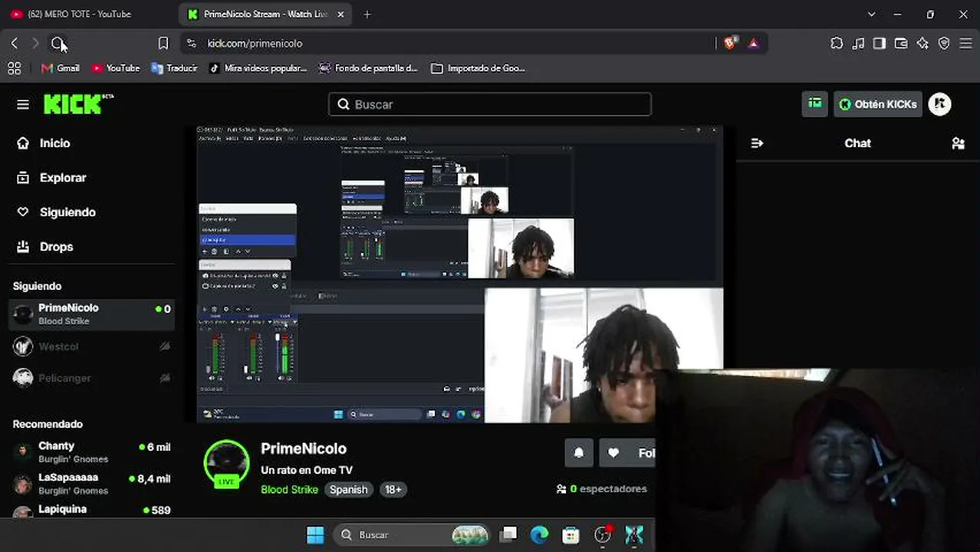Click the 'Un rato en Ome TV' stream title
The width and height of the screenshot is (980, 552).
[x=307, y=470]
